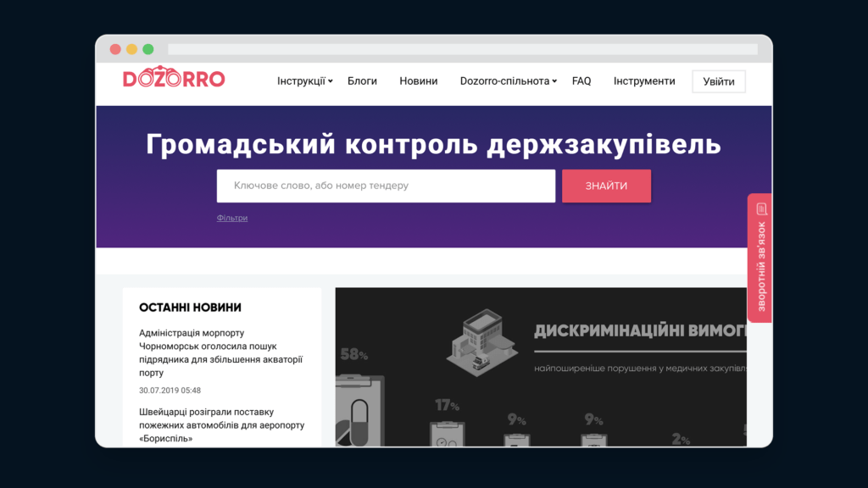The image size is (868, 488).
Task: Click the 58% pill clipboard graphic
Action: pos(359,409)
